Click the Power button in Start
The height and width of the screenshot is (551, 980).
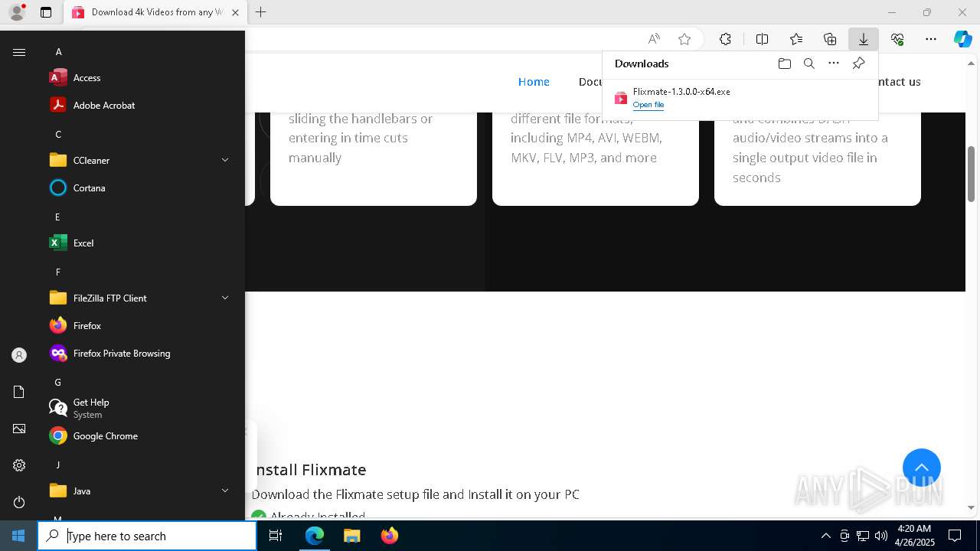click(19, 502)
